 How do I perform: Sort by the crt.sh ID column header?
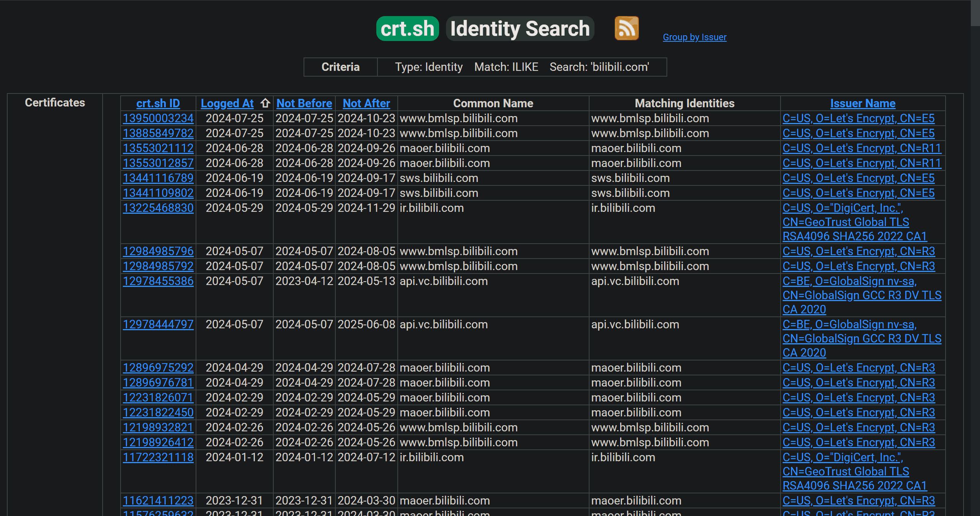pos(158,103)
